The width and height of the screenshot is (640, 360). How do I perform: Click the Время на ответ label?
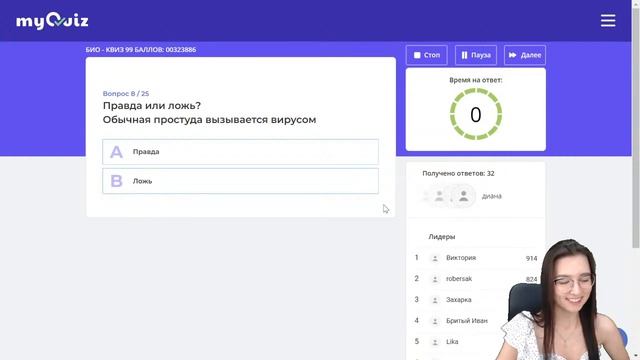pyautogui.click(x=476, y=80)
